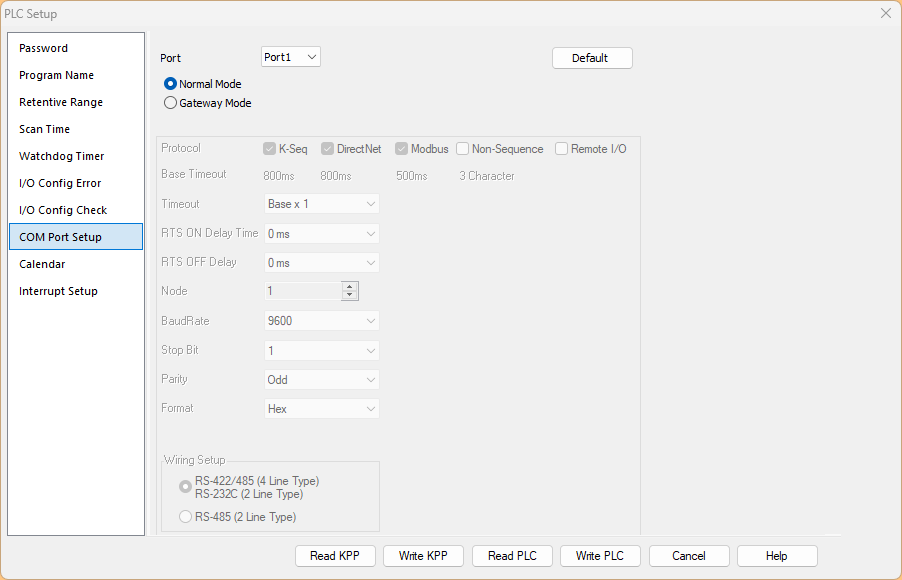The width and height of the screenshot is (902, 580).
Task: Open Interrupt Setup page
Action: pyautogui.click(x=76, y=291)
